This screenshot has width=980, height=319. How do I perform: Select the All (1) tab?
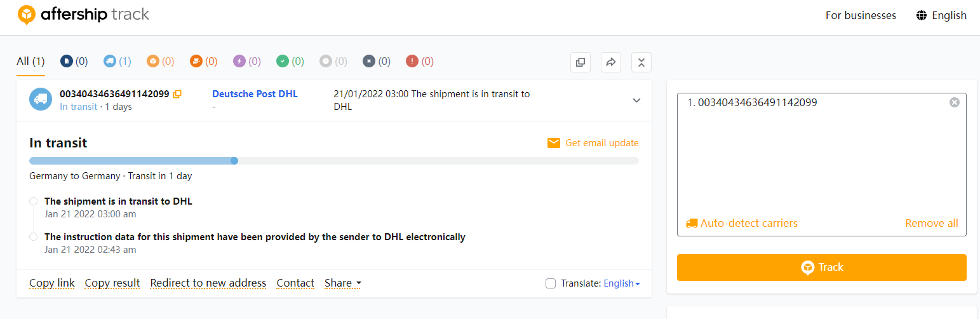(x=30, y=61)
